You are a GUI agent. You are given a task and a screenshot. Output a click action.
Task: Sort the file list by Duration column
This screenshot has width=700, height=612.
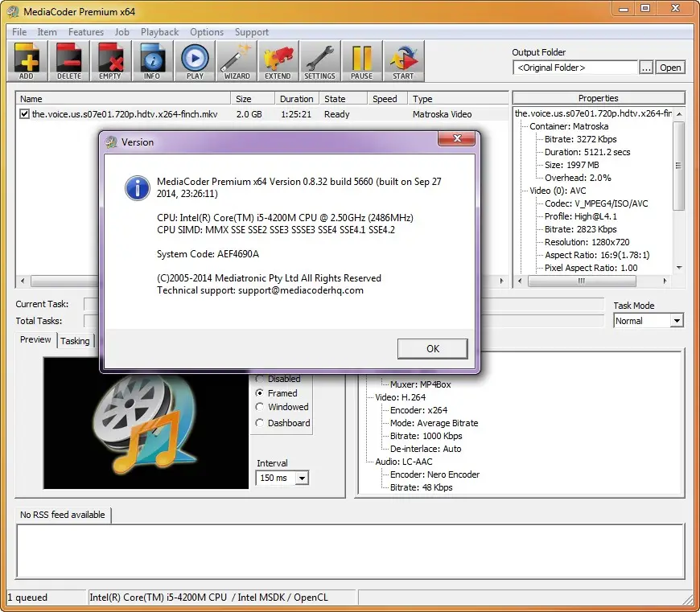[297, 99]
